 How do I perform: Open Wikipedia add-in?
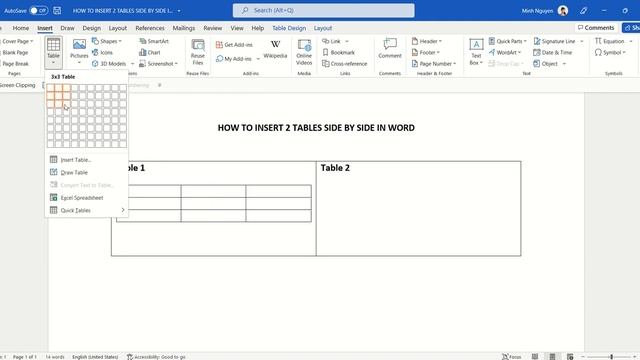click(275, 50)
